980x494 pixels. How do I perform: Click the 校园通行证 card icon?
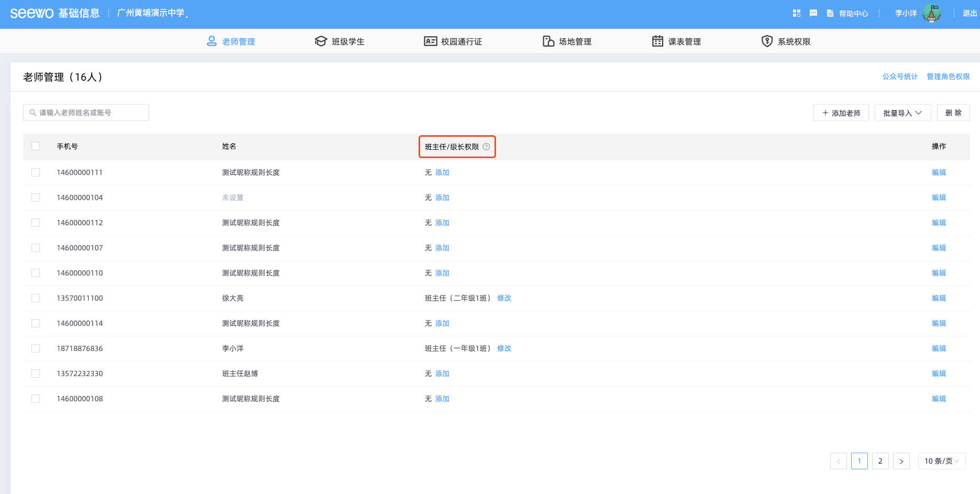coord(430,41)
